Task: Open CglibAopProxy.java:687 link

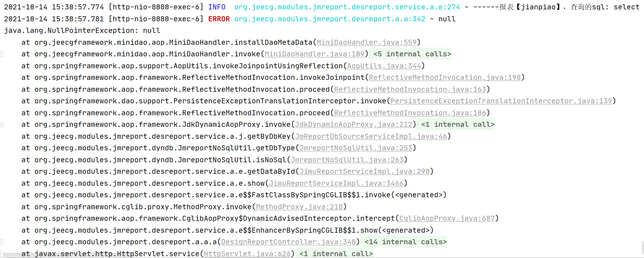Action: click(447, 218)
